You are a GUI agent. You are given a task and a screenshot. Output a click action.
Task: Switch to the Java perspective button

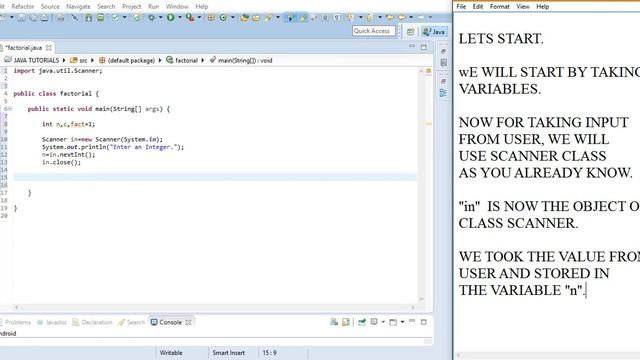(435, 31)
